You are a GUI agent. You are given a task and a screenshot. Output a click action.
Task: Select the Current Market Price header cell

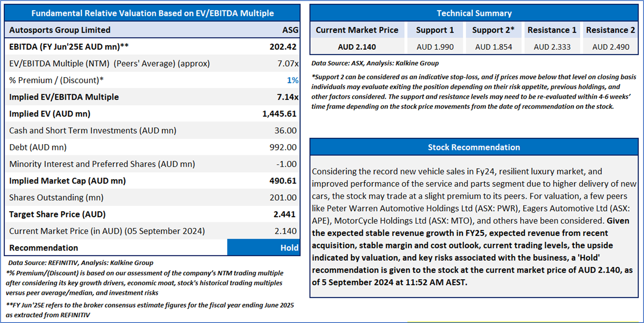pos(357,30)
